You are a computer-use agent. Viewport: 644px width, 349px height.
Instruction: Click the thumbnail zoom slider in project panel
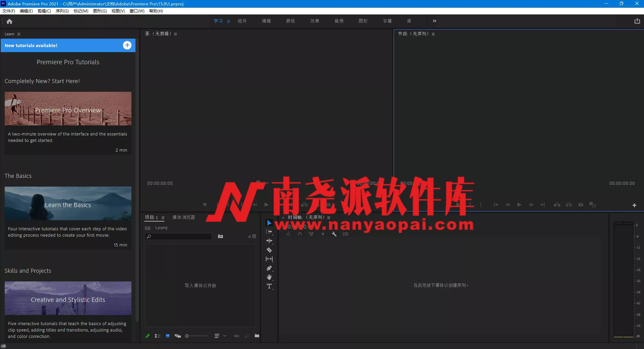[197, 336]
